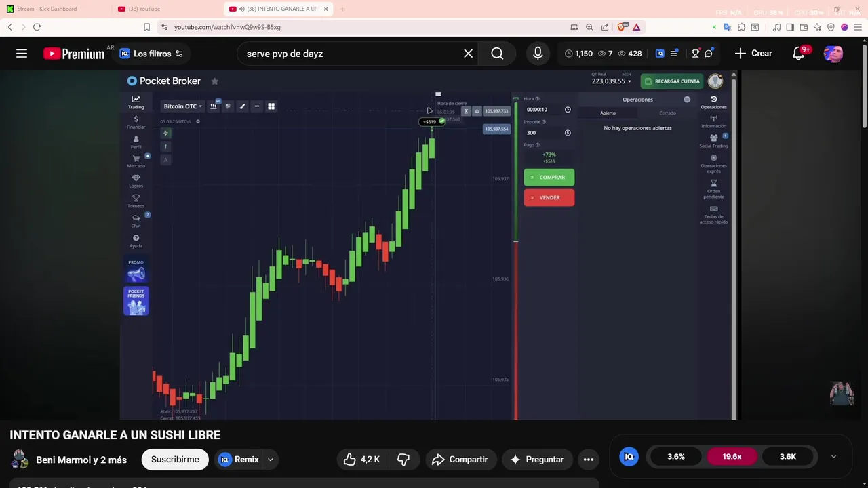This screenshot has width=868, height=488.
Task: Search by voice microphone button
Action: point(538,54)
